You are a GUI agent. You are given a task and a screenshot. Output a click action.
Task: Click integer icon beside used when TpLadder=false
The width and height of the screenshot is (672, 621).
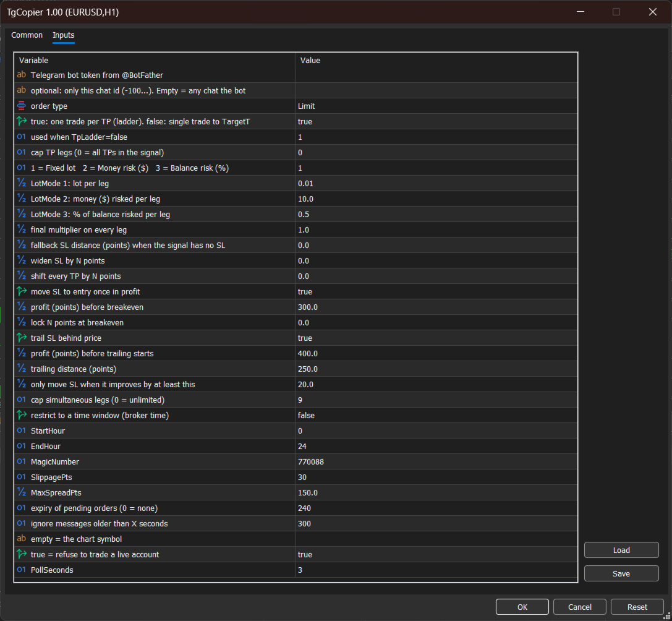point(22,136)
